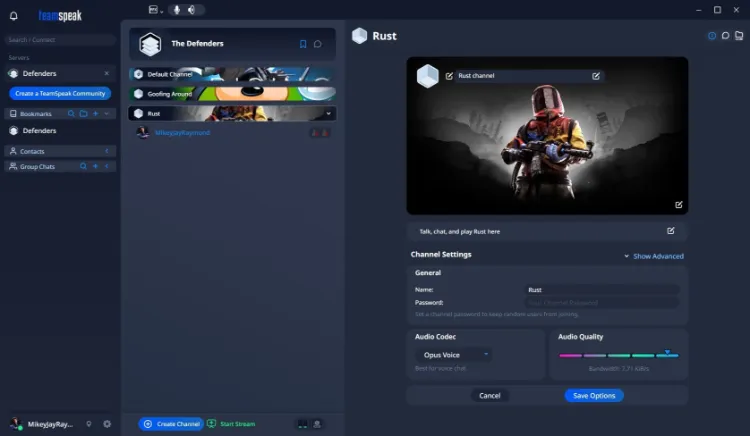This screenshot has height=436, width=750.
Task: Close the Defenders server connection
Action: click(106, 74)
